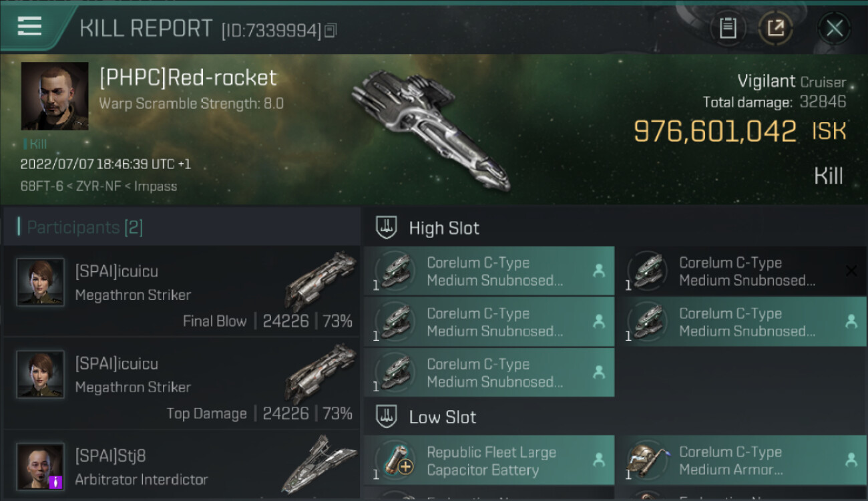Click the X on the unhighlighted Snubnosed module
Screen dimensions: 868x501
[851, 271]
